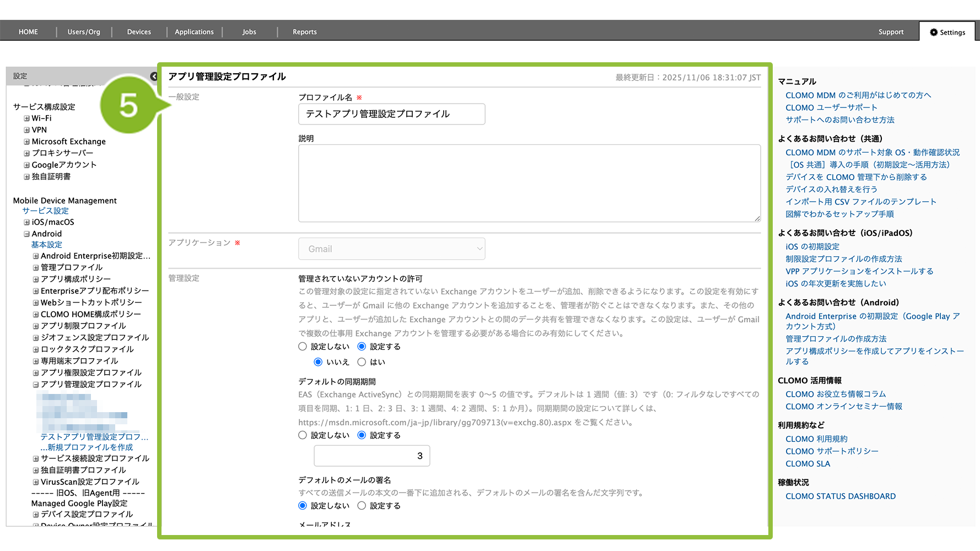The image size is (980, 551).
Task: Expand the Wi-Fi tree node
Action: [26, 118]
